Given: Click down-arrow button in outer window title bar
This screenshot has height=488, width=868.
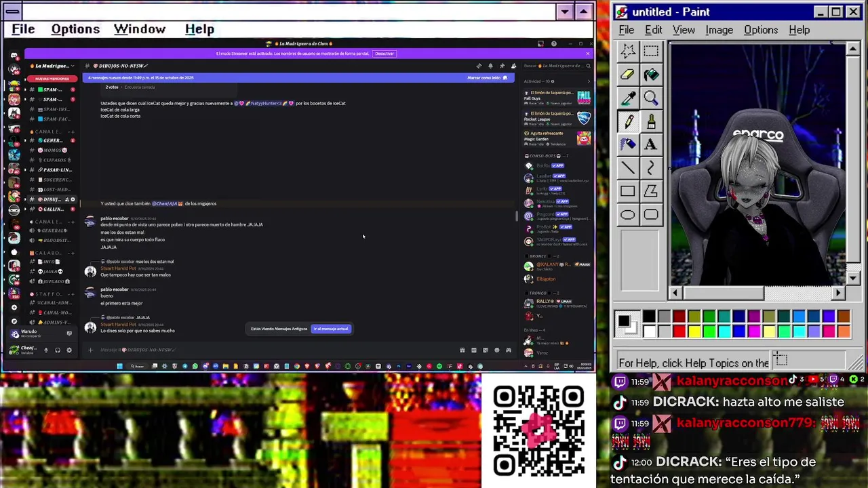Looking at the screenshot, I should (565, 12).
